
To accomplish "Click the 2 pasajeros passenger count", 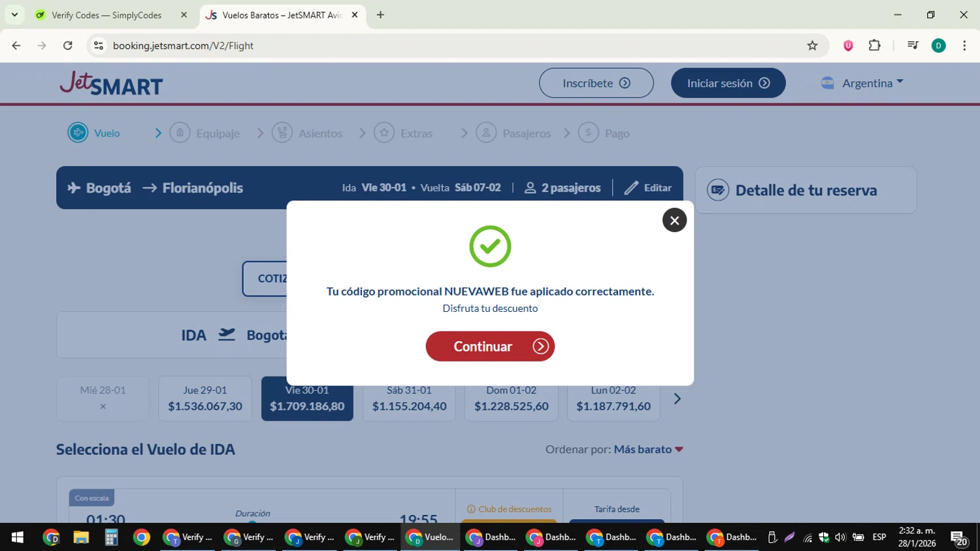I will (563, 188).
